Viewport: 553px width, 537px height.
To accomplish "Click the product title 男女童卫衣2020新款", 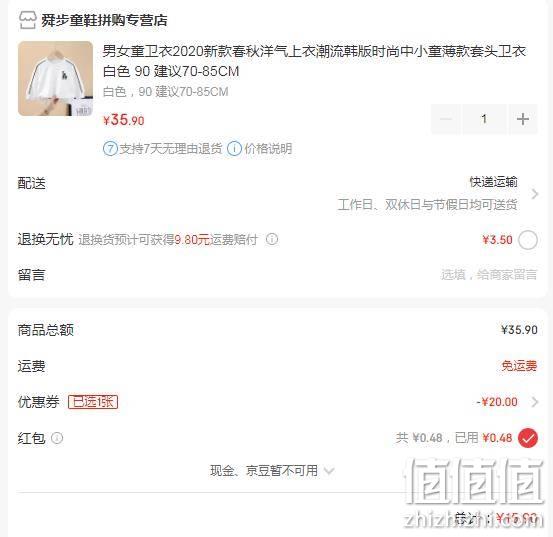I will click(314, 61).
